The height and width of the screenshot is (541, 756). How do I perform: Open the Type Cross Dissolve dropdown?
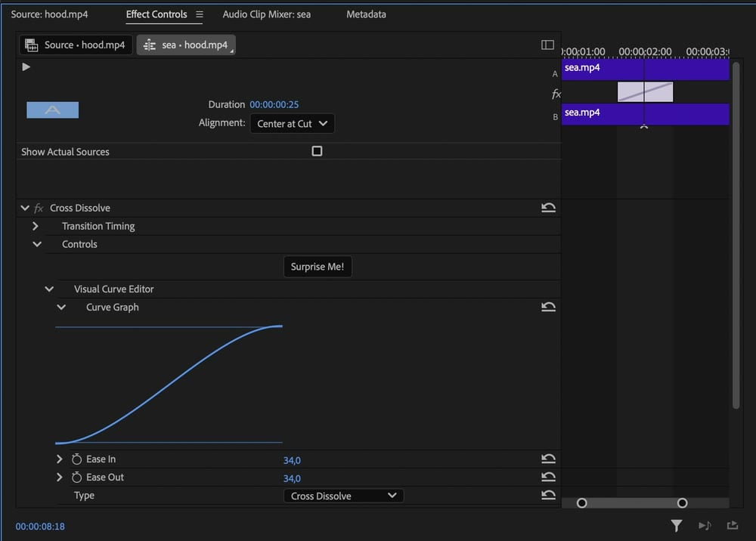click(x=343, y=496)
